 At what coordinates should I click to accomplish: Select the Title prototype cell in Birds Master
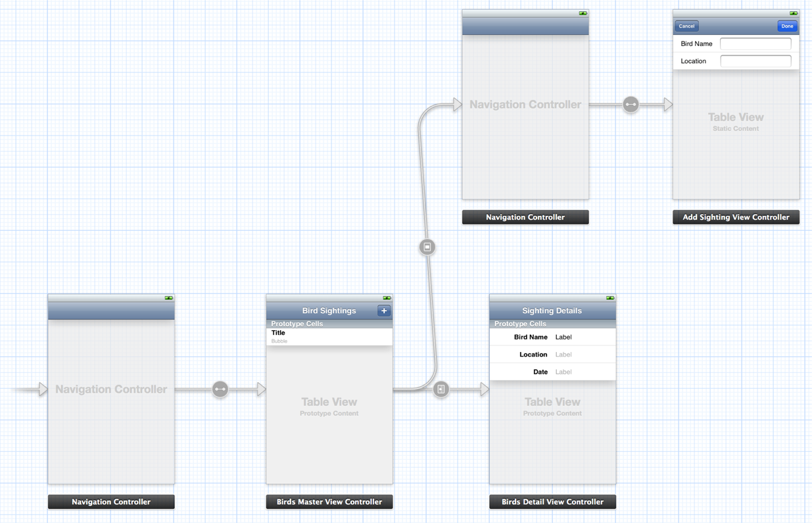(x=329, y=336)
